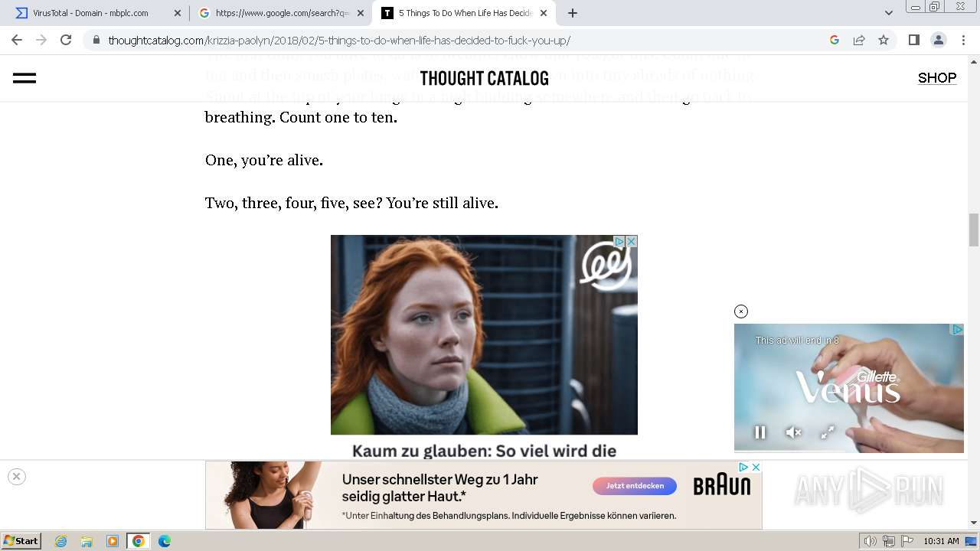Click the 10:31 AM clock
The image size is (980, 551).
coord(941,541)
